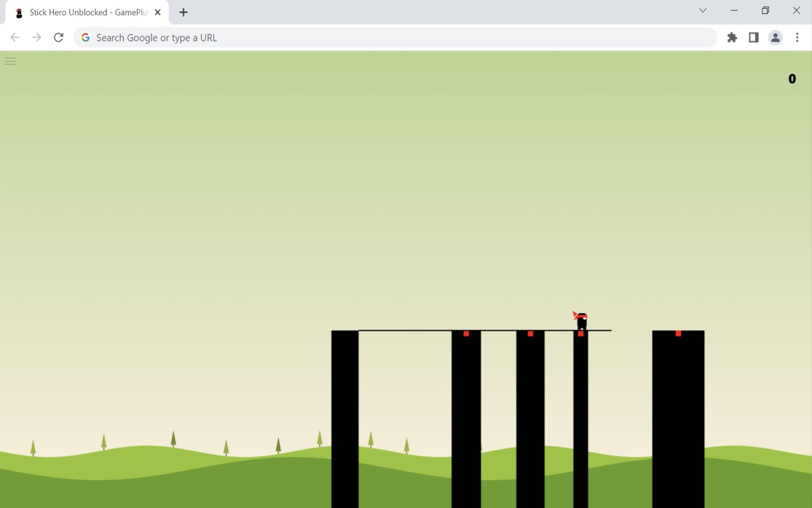Go back using the browser back arrow

coord(15,37)
